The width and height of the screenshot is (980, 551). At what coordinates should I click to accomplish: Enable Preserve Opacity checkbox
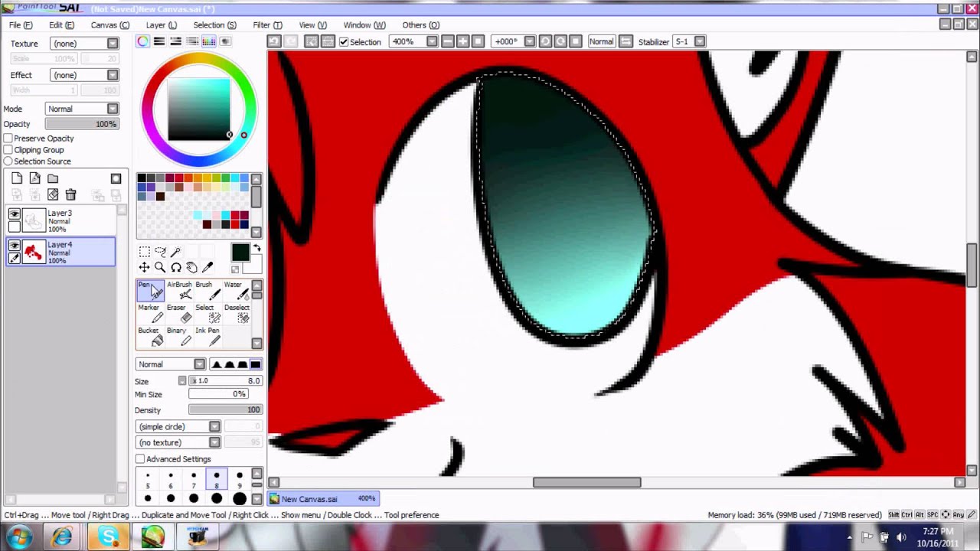8,139
